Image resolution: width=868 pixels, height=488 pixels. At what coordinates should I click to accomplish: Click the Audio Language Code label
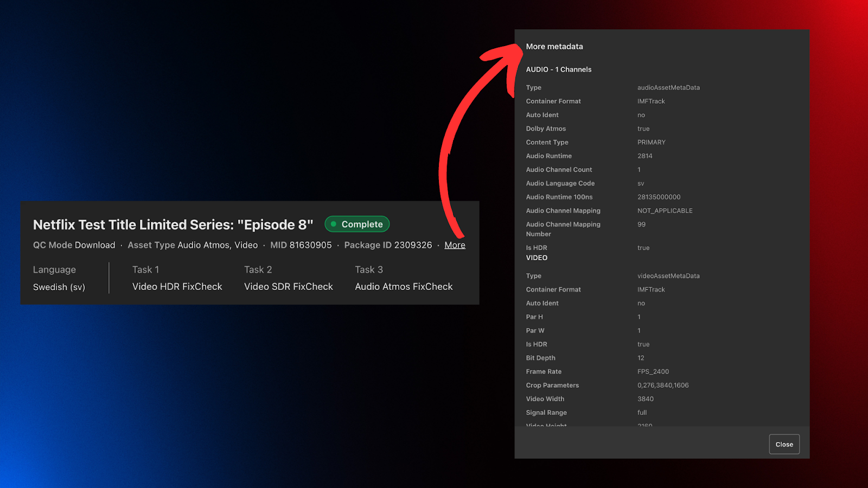coord(560,183)
